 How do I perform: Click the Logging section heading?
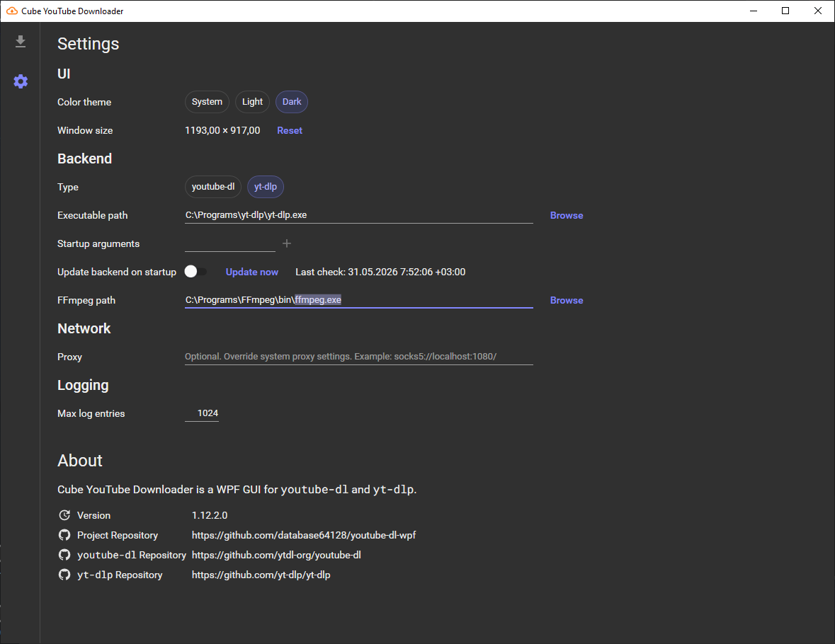[83, 385]
